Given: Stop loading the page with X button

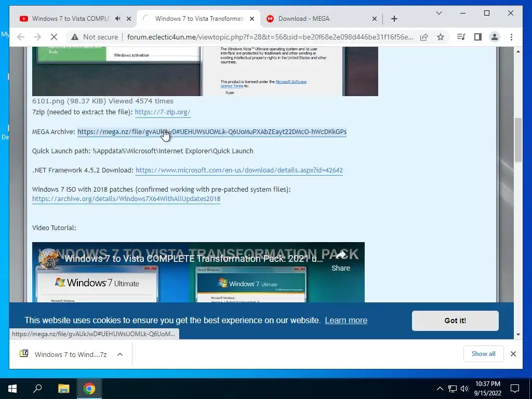Looking at the screenshot, I should [x=54, y=37].
